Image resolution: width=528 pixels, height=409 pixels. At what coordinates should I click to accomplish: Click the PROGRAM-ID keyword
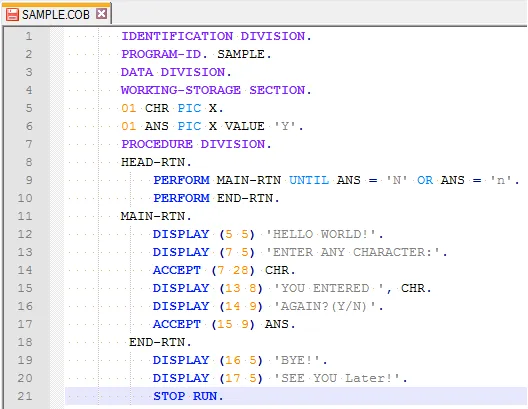pos(161,54)
